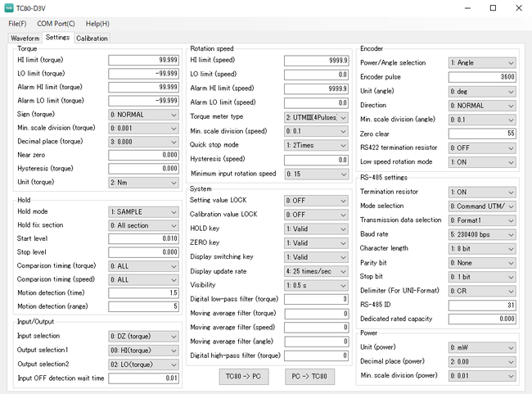Open the Help(H) menu
The width and height of the screenshot is (532, 394).
(x=97, y=24)
